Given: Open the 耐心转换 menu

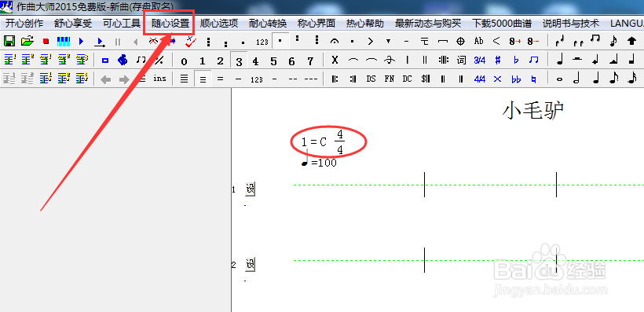Looking at the screenshot, I should [x=267, y=23].
